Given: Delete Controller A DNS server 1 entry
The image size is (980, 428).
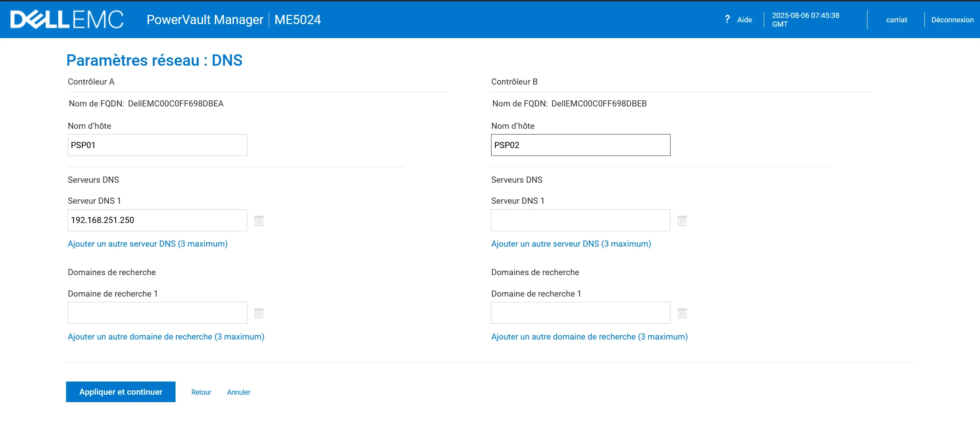Looking at the screenshot, I should [259, 220].
